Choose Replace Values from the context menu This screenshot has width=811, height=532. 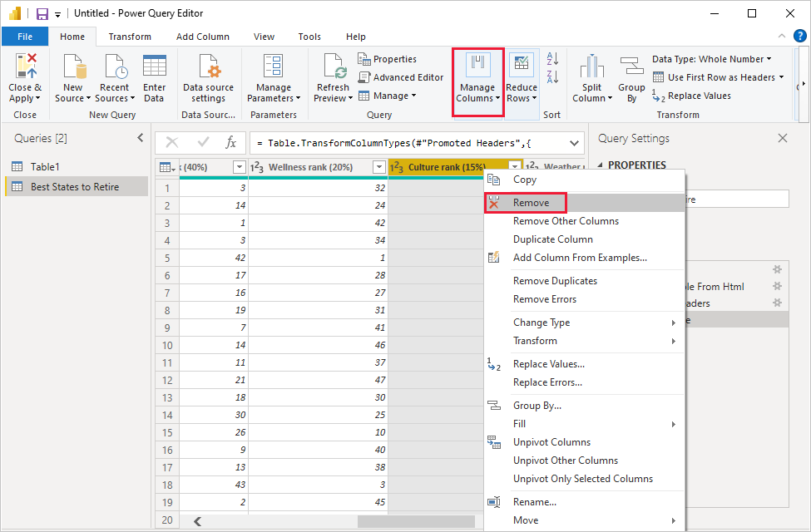pos(585,364)
